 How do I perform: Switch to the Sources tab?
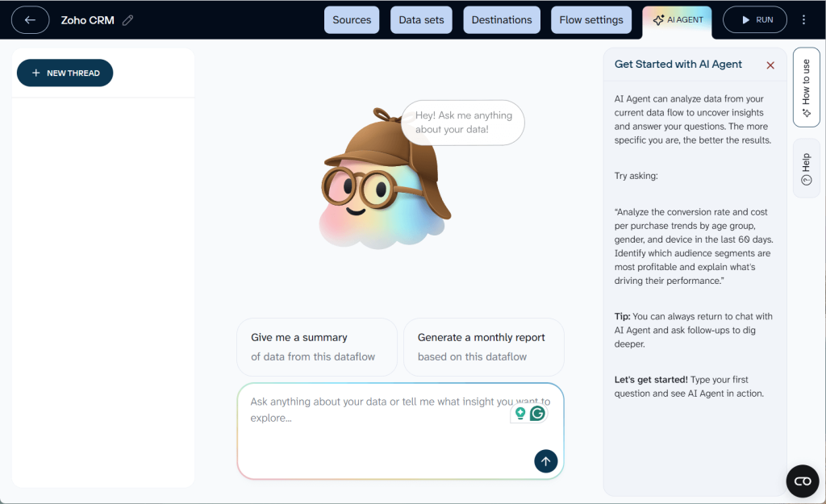tap(352, 20)
